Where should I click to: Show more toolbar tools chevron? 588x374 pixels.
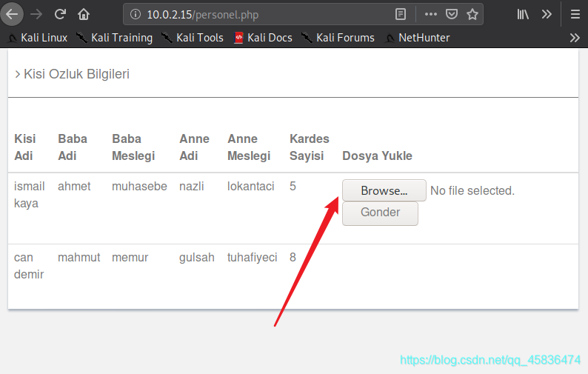point(547,14)
